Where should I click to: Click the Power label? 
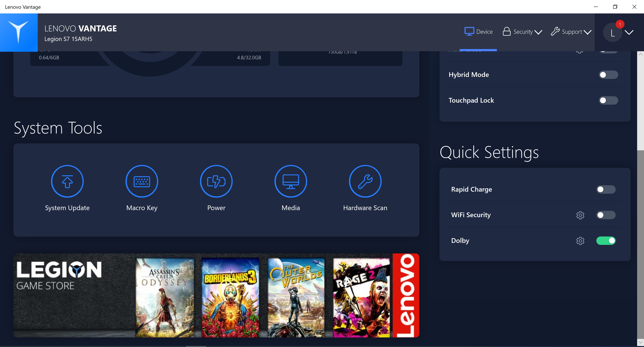pos(216,208)
